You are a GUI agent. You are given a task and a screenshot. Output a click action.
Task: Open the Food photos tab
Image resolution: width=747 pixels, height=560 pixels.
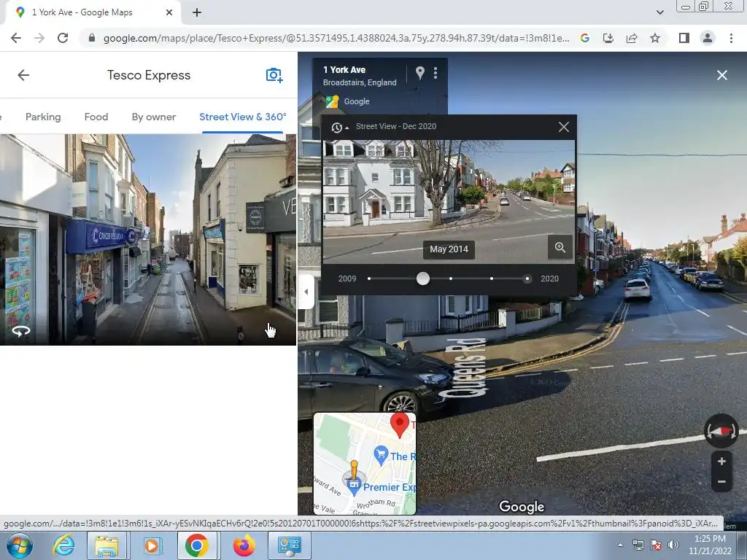click(96, 117)
